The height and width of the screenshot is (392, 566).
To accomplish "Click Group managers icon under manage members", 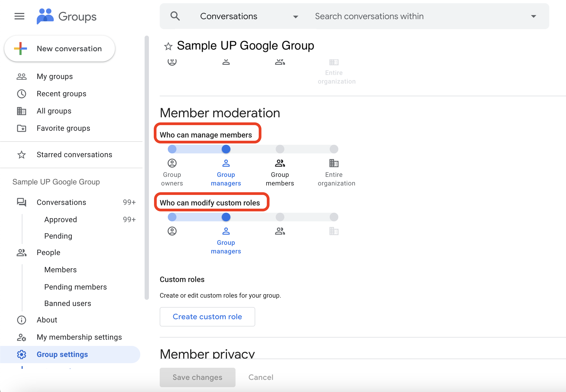I will pyautogui.click(x=226, y=163).
